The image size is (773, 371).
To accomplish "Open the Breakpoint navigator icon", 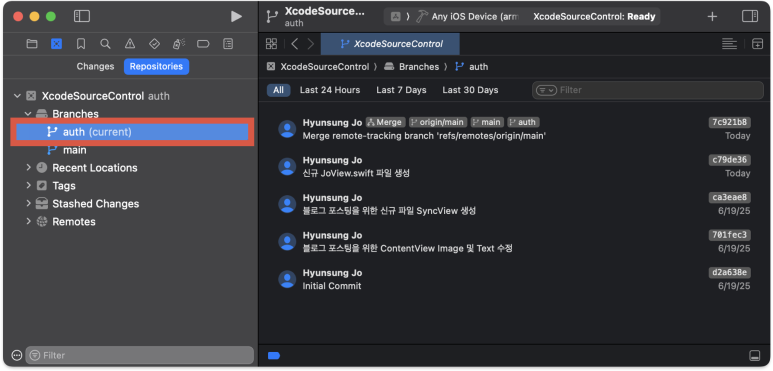I will click(x=203, y=44).
